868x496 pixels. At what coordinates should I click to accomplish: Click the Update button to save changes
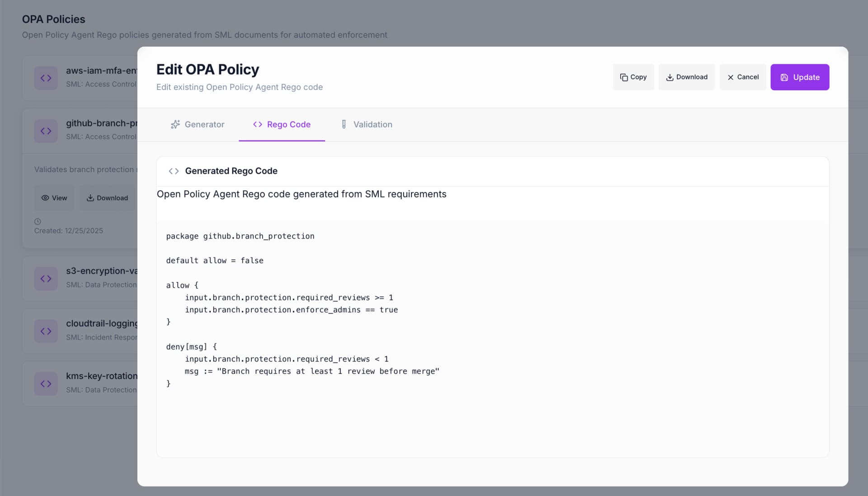[x=800, y=77]
